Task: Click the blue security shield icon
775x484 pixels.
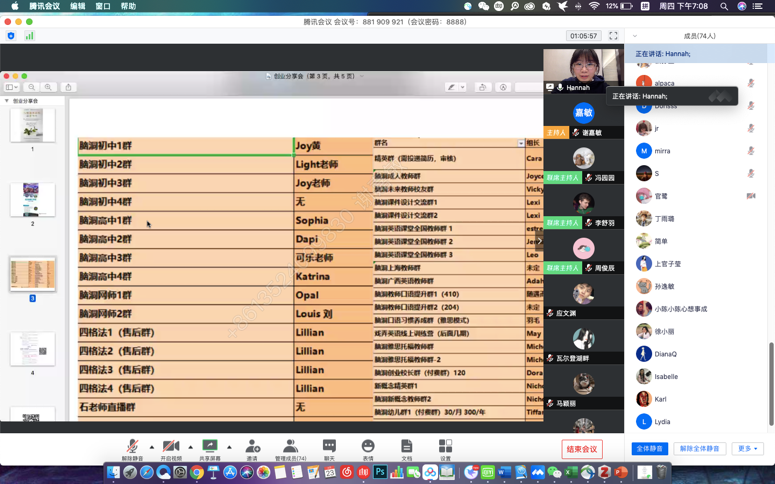Action: point(11,36)
